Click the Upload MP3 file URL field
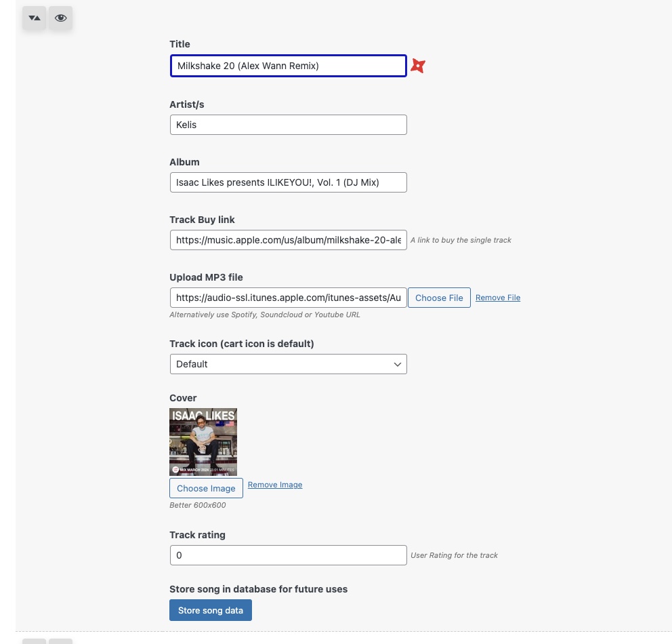This screenshot has width=672, height=644. click(x=288, y=298)
